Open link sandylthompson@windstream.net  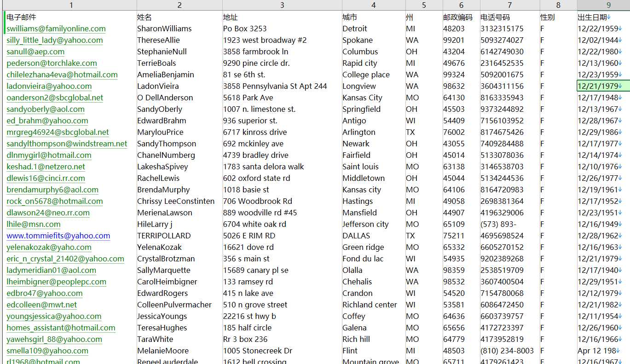pos(67,144)
